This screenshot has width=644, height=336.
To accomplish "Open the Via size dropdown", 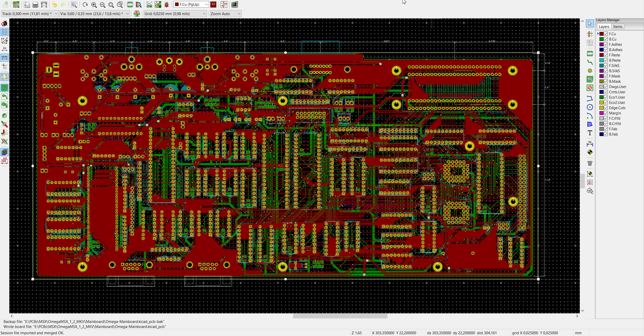I will (x=95, y=14).
